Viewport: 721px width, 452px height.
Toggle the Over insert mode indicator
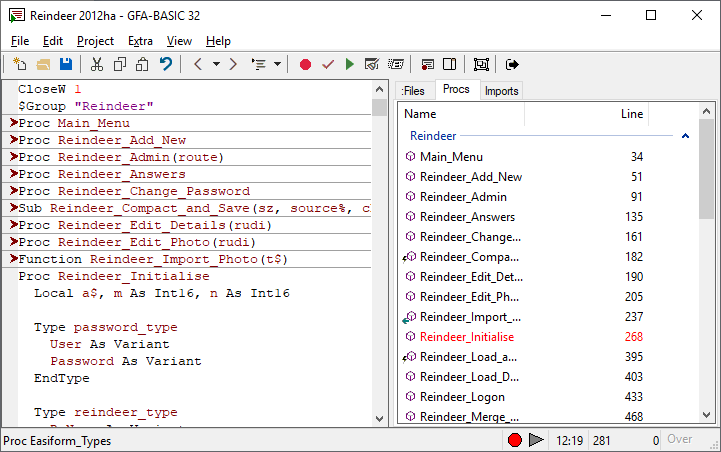(680, 440)
